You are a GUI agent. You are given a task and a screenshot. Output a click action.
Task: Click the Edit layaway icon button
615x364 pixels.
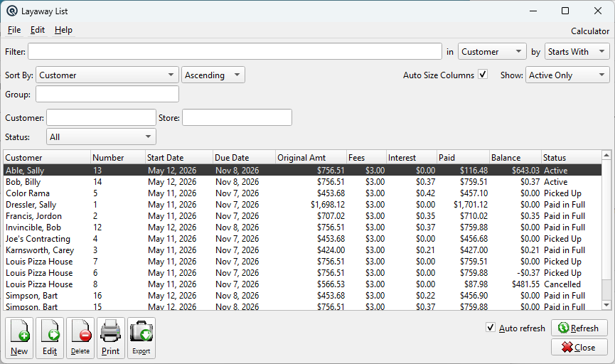(50, 338)
